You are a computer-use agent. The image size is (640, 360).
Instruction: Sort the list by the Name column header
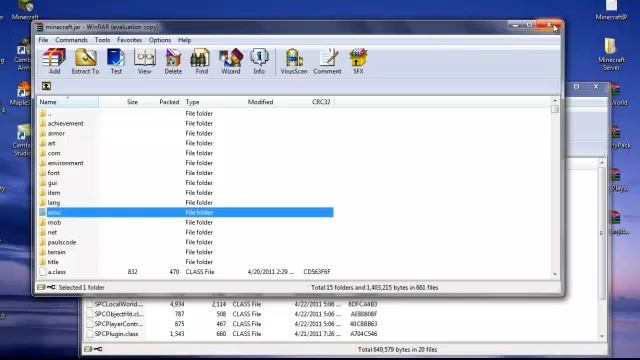point(68,102)
